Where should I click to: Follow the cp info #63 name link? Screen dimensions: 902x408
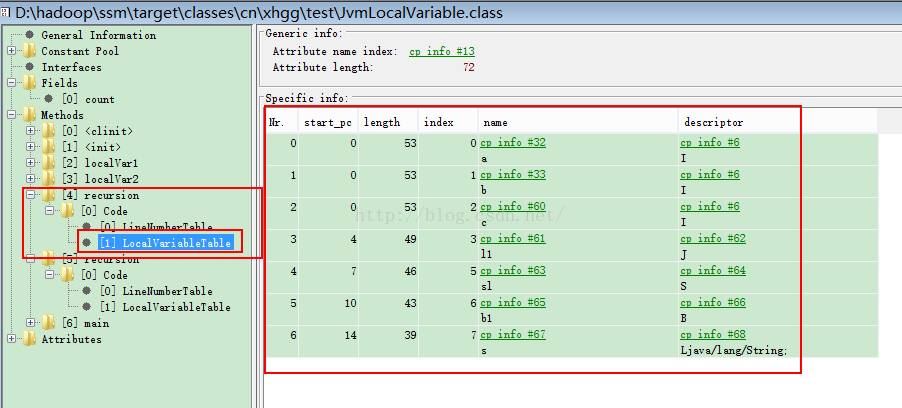tap(513, 270)
